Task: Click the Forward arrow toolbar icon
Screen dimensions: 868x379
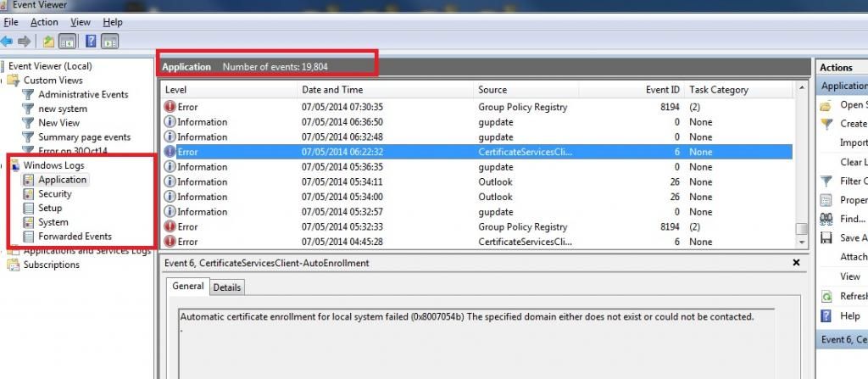Action: coord(24,42)
